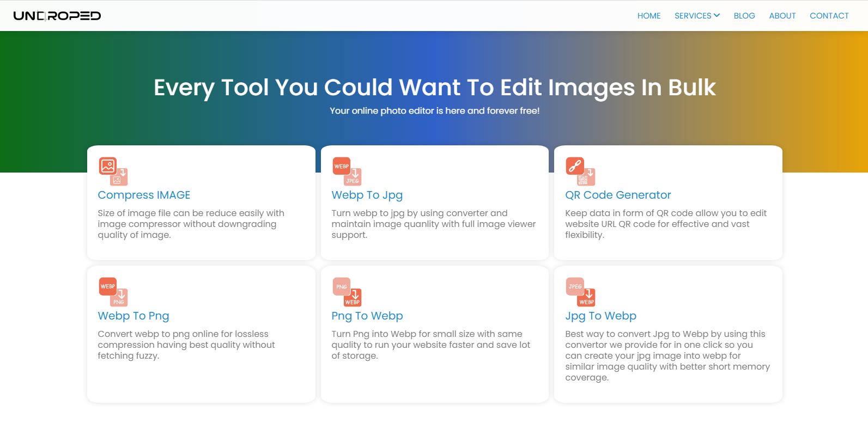Click the Webp To Png converter icon
The width and height of the screenshot is (868, 430).
(x=113, y=292)
